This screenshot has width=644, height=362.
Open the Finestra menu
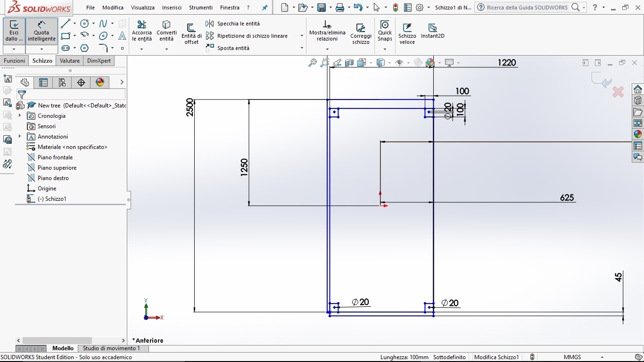pyautogui.click(x=230, y=8)
